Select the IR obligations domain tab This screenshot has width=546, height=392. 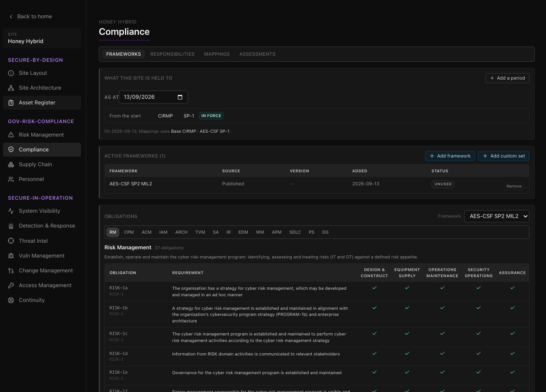click(x=229, y=232)
